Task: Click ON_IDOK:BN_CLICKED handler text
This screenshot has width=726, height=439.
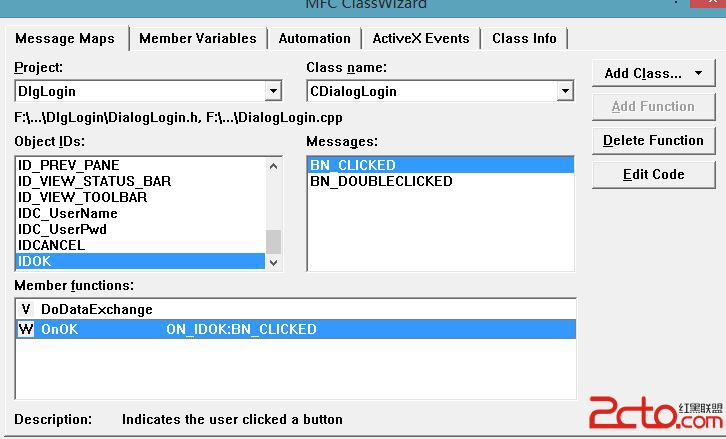Action: pyautogui.click(x=241, y=329)
